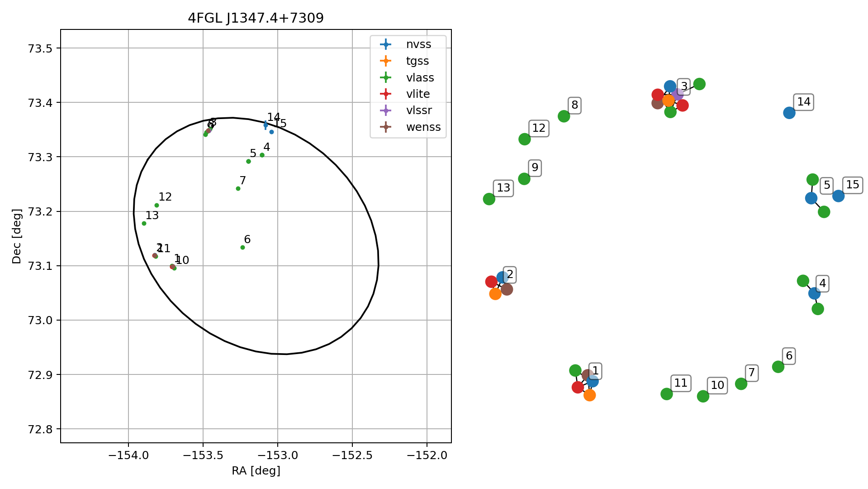Screen dimensions: 868x489
Task: Click the blue node labeled 15
Action: (x=838, y=196)
